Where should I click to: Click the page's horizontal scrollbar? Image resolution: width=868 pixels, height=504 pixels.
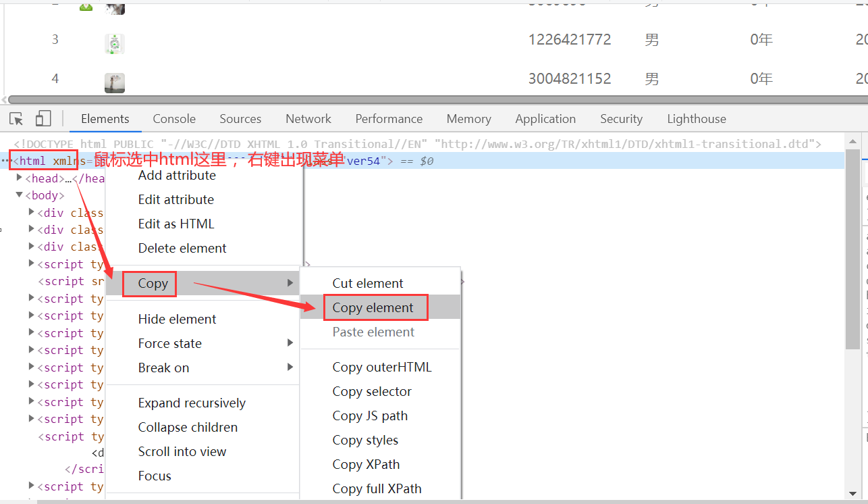pyautogui.click(x=432, y=100)
